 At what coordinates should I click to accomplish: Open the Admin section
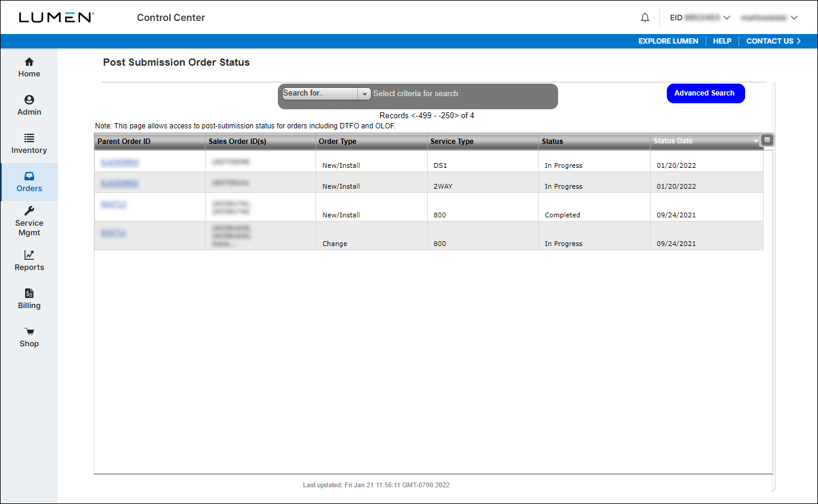click(x=29, y=106)
